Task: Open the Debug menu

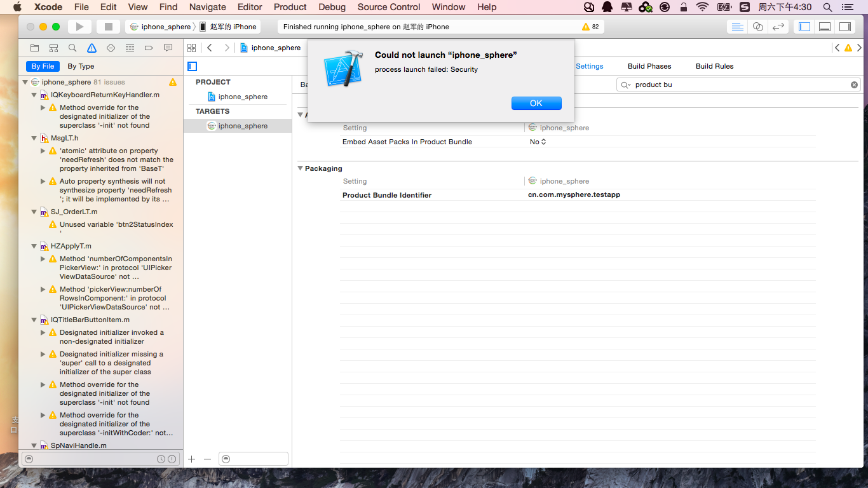Action: click(332, 7)
